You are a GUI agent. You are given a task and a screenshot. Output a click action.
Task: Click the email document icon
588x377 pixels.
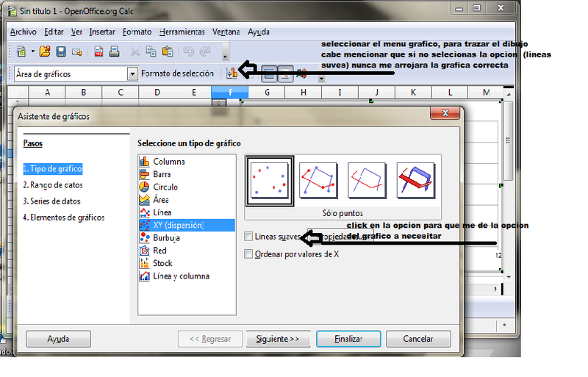click(x=76, y=51)
